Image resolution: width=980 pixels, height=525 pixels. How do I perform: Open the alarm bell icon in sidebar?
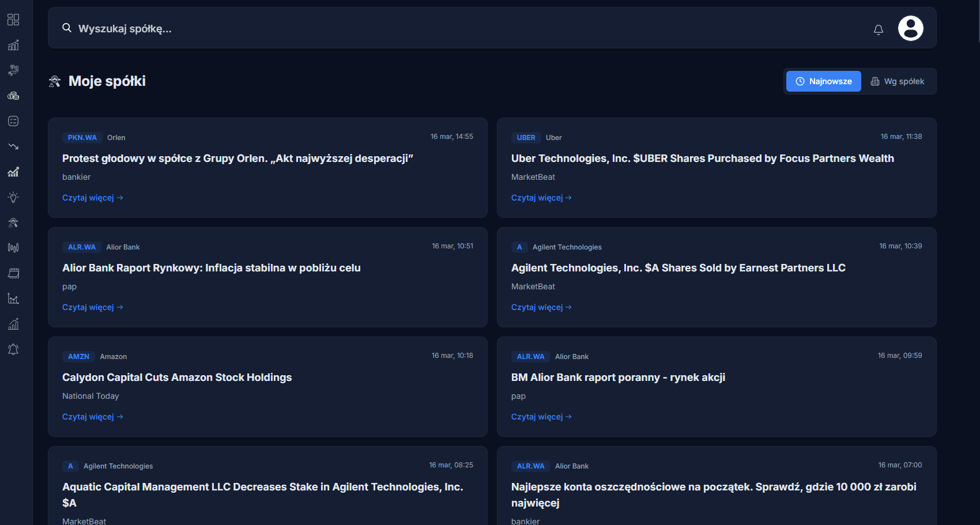tap(13, 349)
